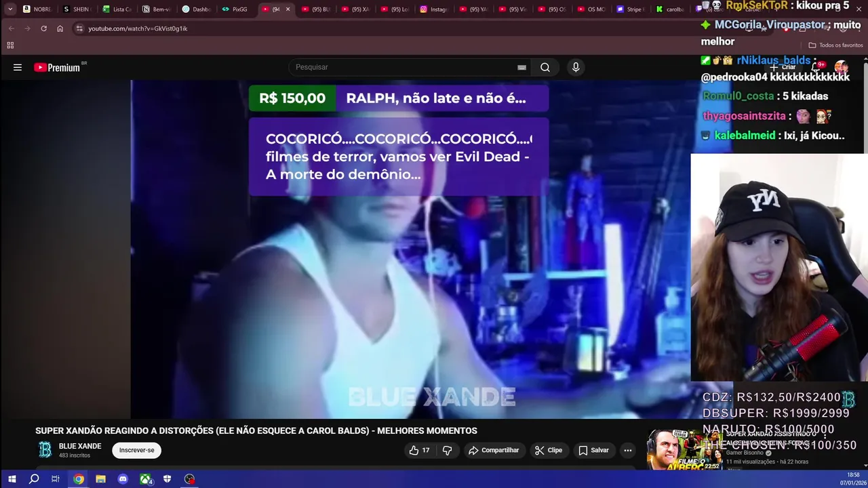This screenshot has width=868, height=488.
Task: Open more actions three-dot menu
Action: (x=628, y=450)
